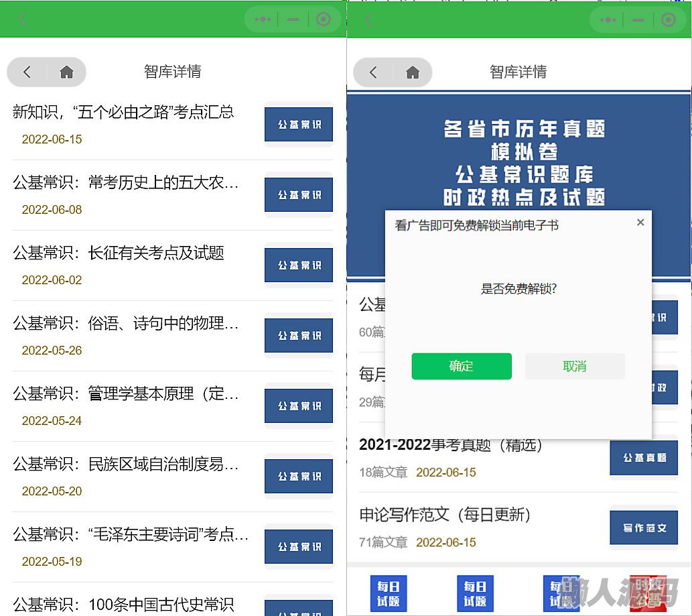
Task: Open the three-dot menu in the left green bar
Action: [x=263, y=19]
